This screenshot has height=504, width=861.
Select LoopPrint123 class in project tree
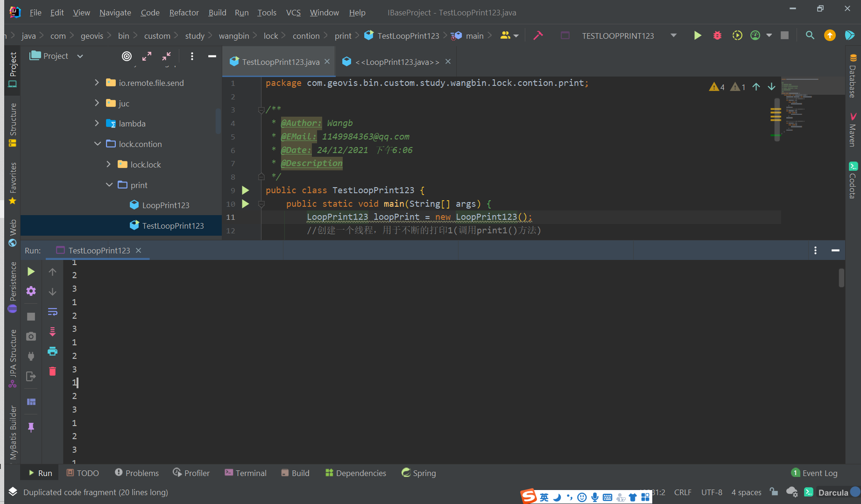click(165, 205)
